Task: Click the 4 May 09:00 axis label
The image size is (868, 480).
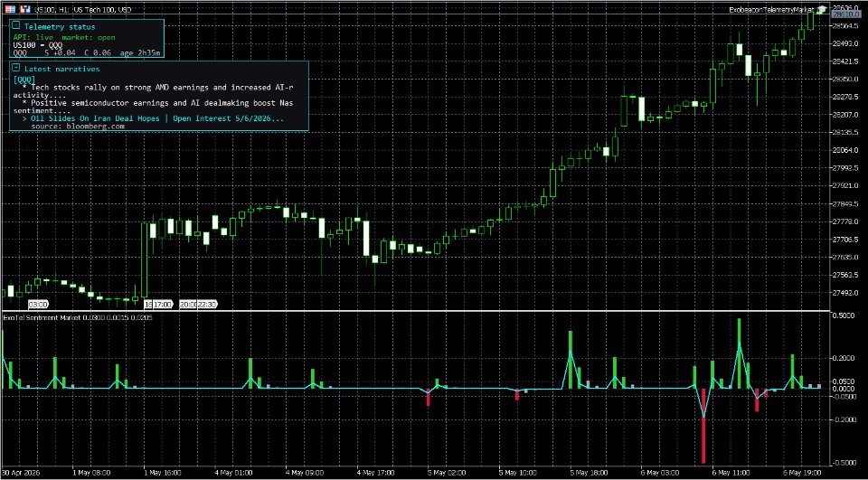Action: 304,474
